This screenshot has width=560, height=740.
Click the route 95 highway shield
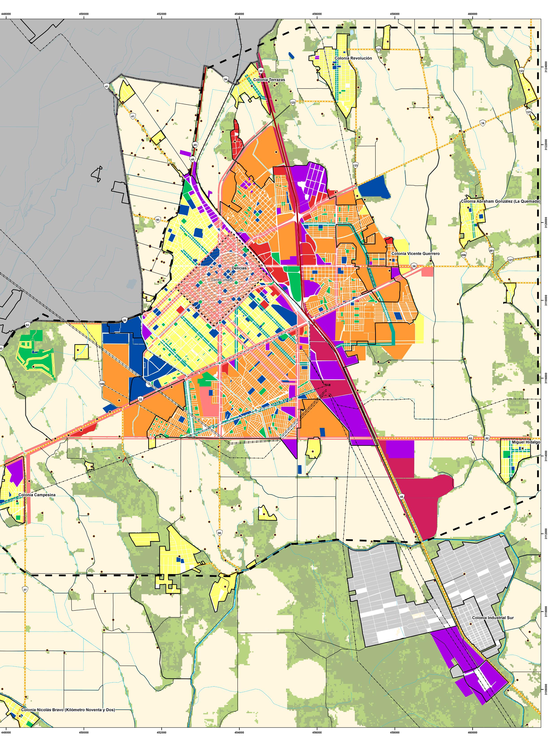click(x=219, y=533)
